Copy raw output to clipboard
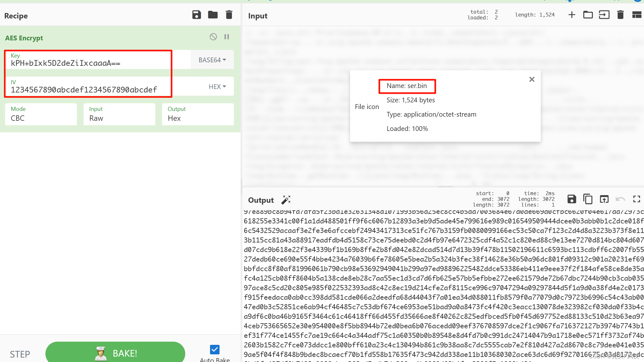This screenshot has height=362, width=644. [588, 199]
